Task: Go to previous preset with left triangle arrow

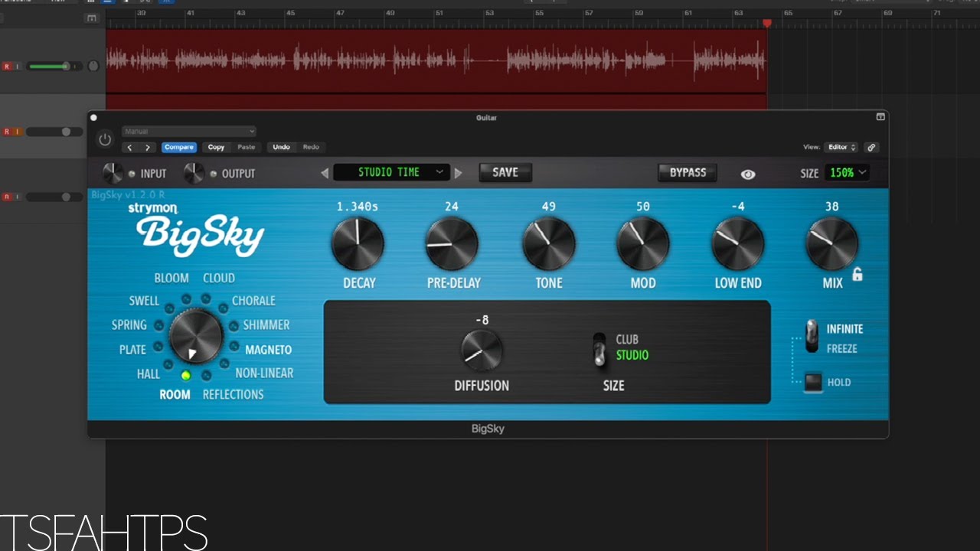Action: click(x=325, y=173)
